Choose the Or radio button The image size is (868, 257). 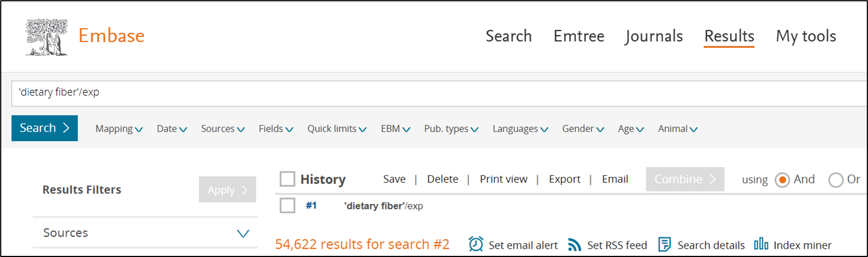(x=835, y=180)
